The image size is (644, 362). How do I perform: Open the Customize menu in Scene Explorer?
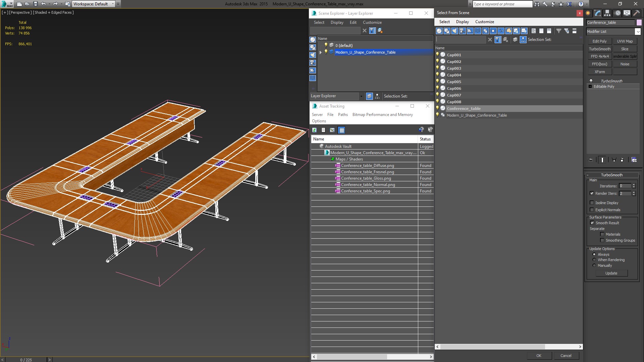pyautogui.click(x=372, y=22)
